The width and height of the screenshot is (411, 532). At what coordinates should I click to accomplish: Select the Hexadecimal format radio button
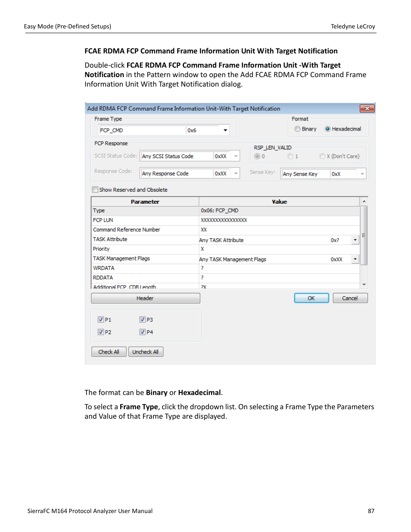coord(327,129)
